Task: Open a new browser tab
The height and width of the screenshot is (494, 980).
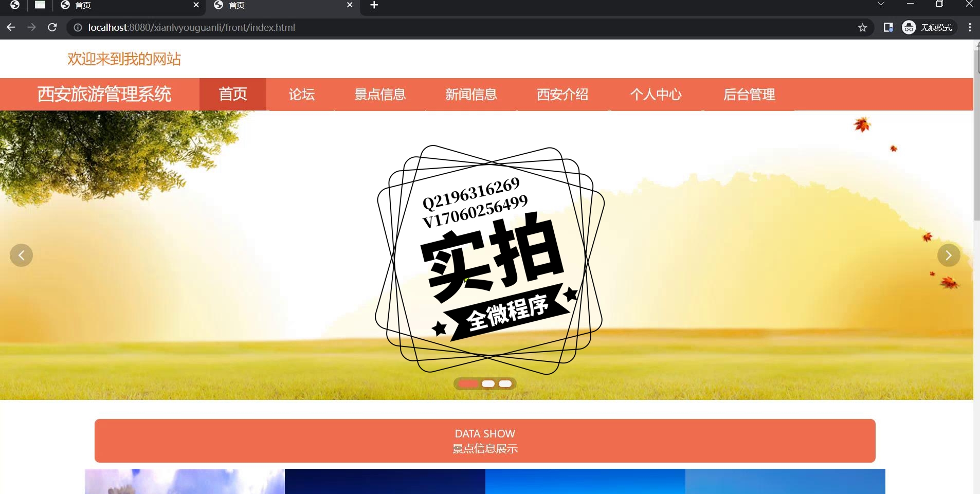Action: pyautogui.click(x=374, y=5)
